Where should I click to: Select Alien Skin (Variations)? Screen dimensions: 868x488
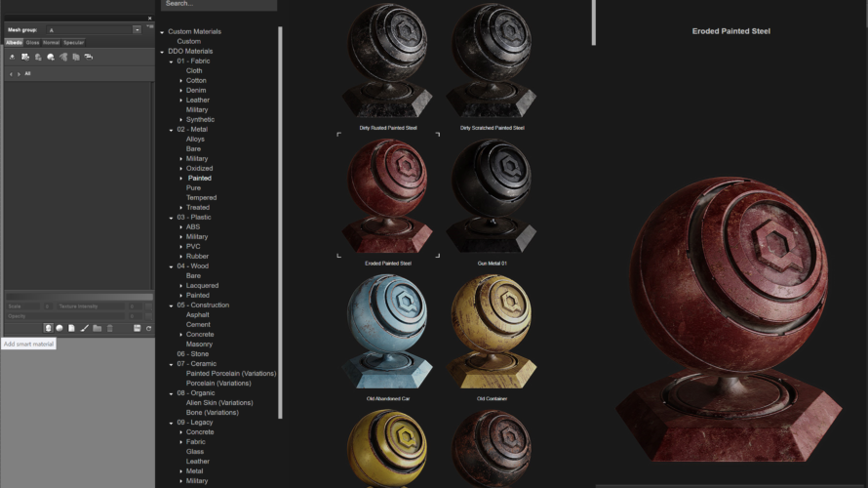[x=219, y=403]
